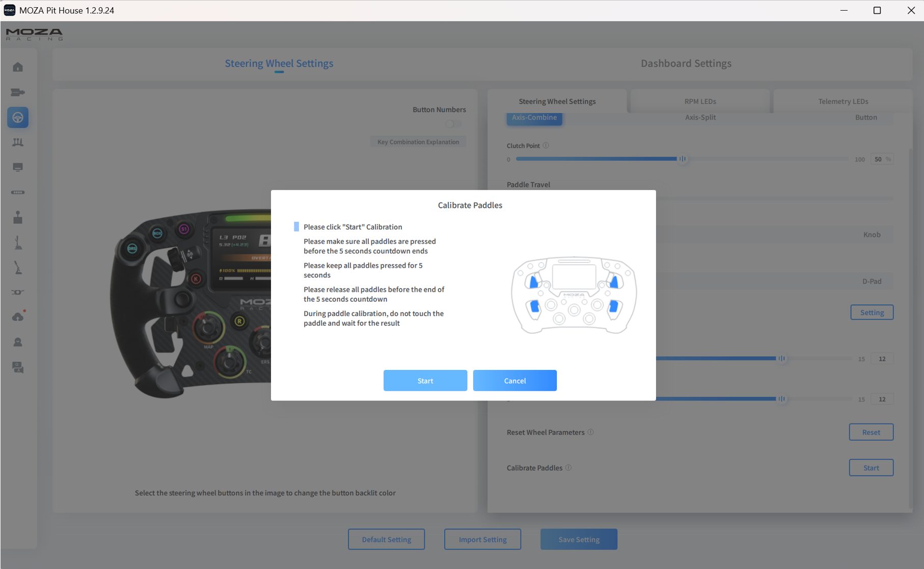Image resolution: width=924 pixels, height=569 pixels.
Task: Toggle the Button Numbers switch
Action: [x=452, y=124]
